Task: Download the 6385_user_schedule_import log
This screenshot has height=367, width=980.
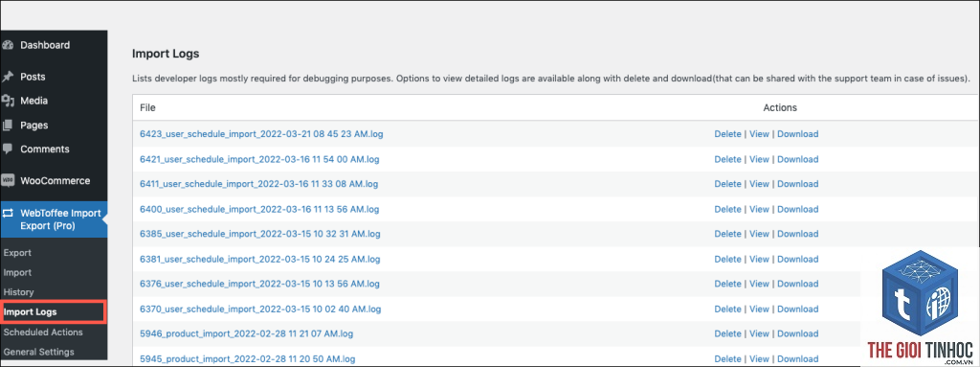Action: tap(797, 234)
